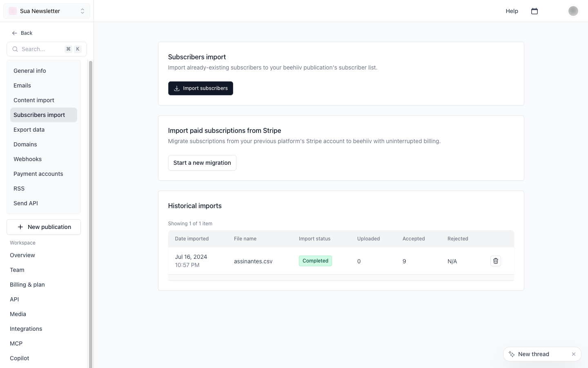Image resolution: width=588 pixels, height=368 pixels.
Task: Start a new migration from Stripe
Action: (202, 163)
